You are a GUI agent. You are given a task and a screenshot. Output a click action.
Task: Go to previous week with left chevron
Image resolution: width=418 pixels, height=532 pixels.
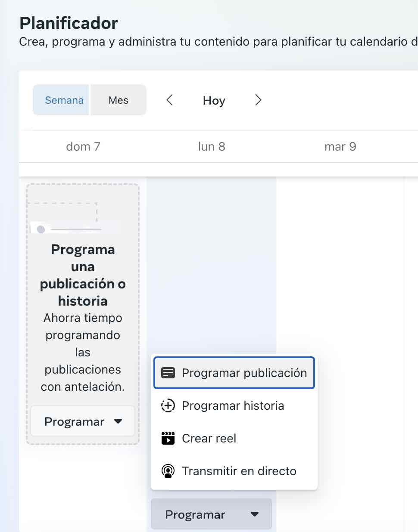click(x=170, y=100)
